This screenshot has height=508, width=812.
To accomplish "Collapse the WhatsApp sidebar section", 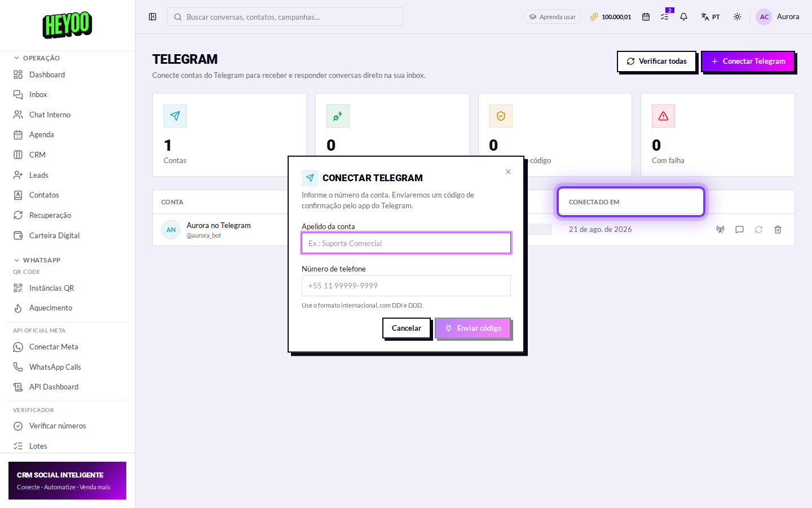I will [37, 260].
